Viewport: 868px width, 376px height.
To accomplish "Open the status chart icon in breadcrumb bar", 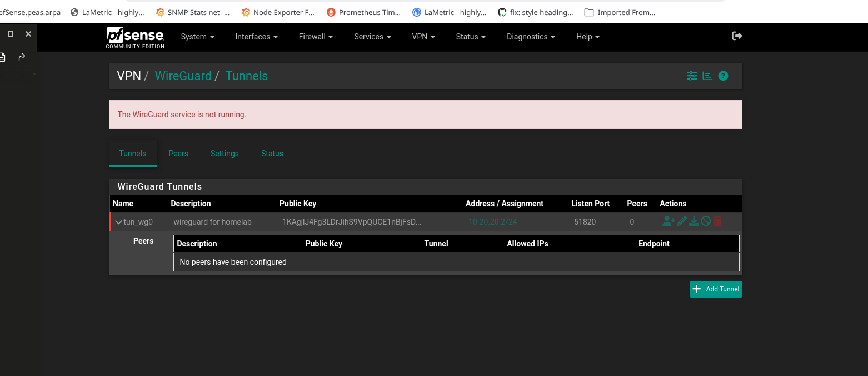I will click(707, 76).
